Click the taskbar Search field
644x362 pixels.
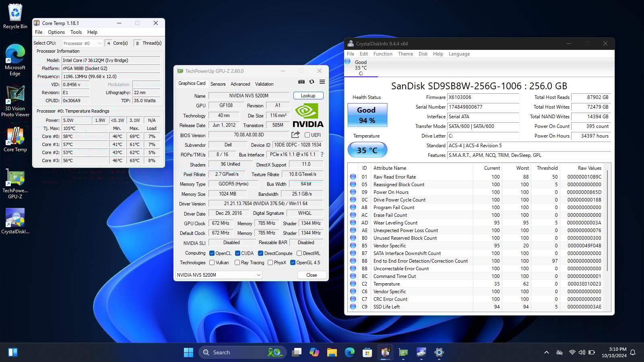pos(242,352)
